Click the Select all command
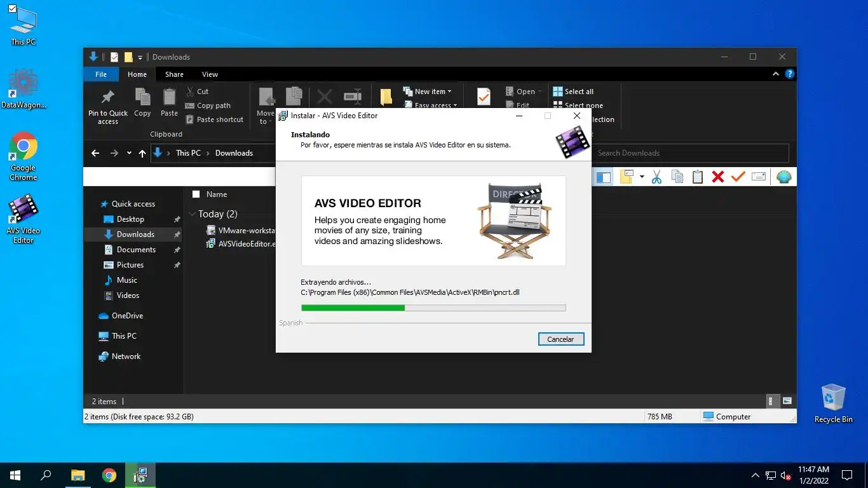The height and width of the screenshot is (488, 868). point(573,91)
